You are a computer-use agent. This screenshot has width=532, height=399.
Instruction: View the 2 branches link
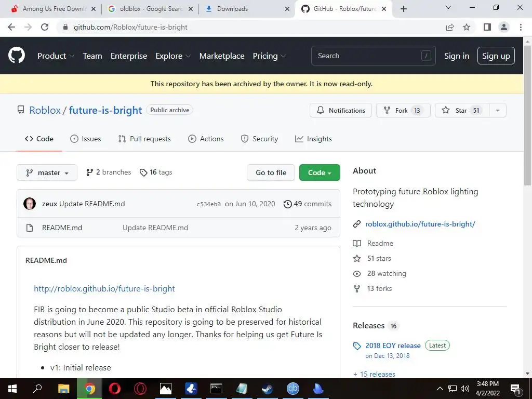tap(109, 172)
